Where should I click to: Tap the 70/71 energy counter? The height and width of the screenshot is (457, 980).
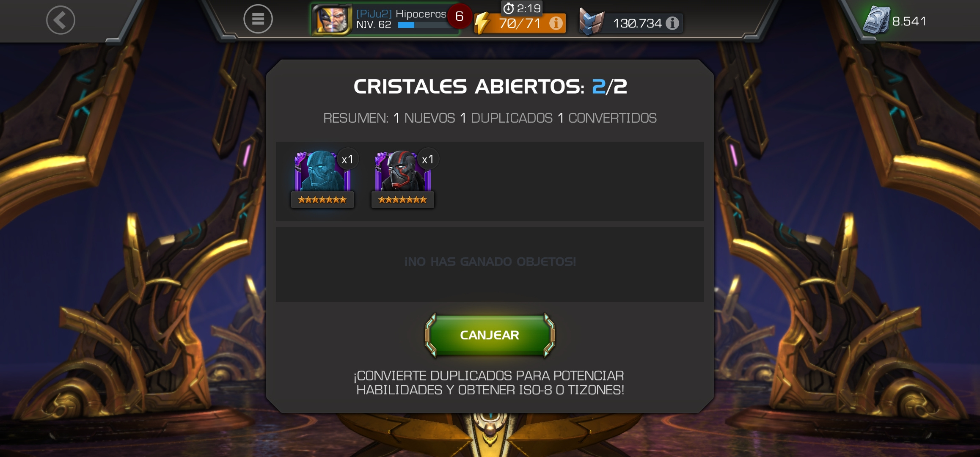pyautogui.click(x=520, y=23)
